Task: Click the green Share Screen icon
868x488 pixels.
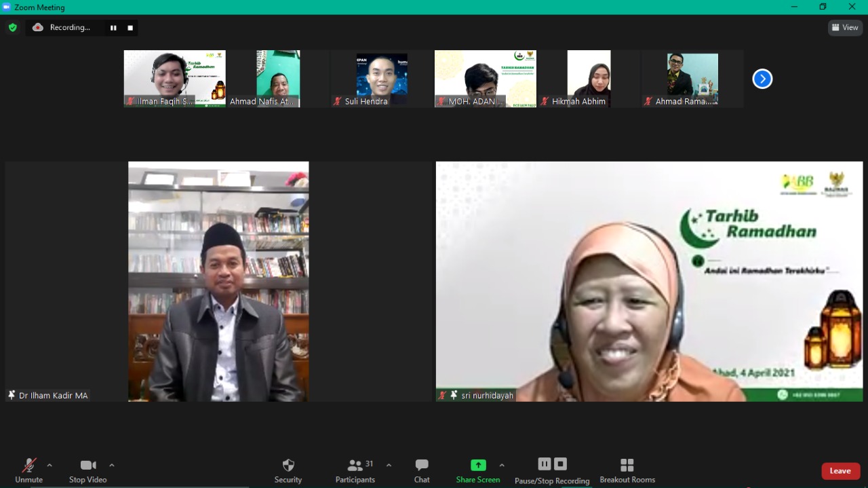Action: pyautogui.click(x=478, y=465)
